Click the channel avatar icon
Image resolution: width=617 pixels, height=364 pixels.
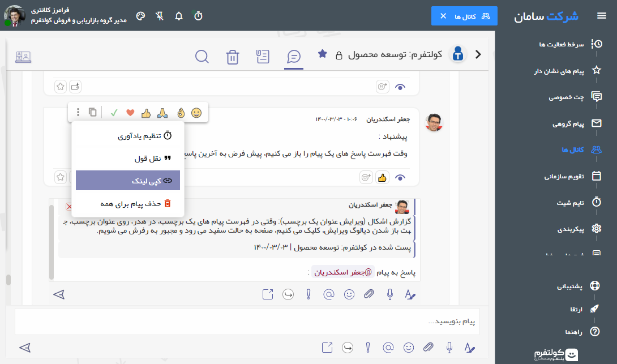pyautogui.click(x=457, y=54)
